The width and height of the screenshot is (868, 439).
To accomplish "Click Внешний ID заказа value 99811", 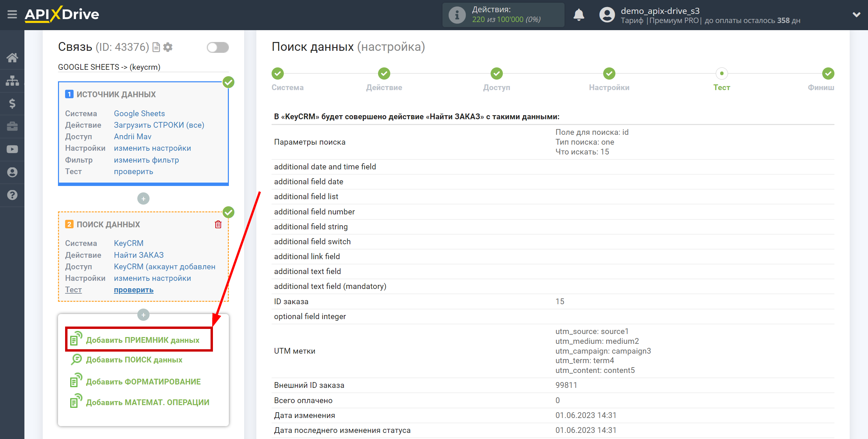I will [566, 385].
